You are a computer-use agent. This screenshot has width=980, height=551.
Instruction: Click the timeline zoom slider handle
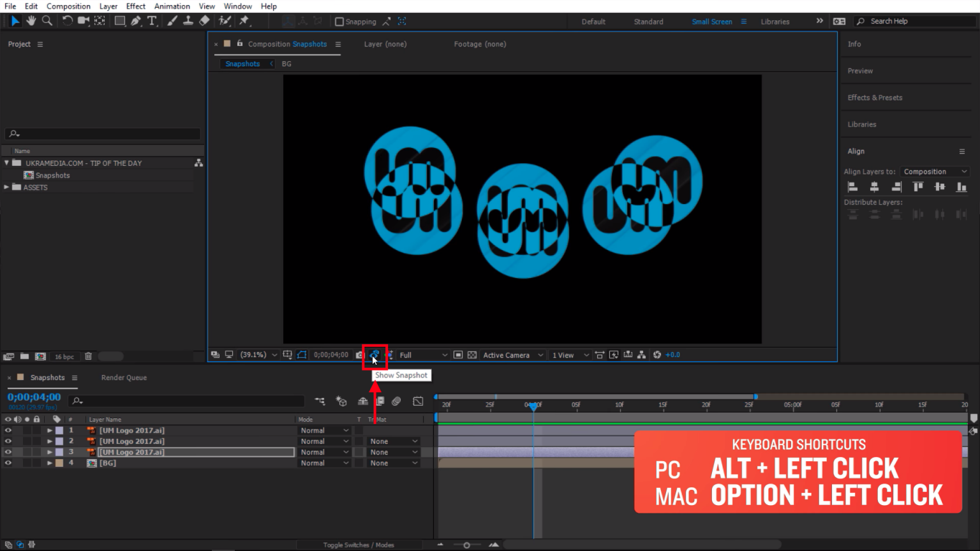click(466, 545)
